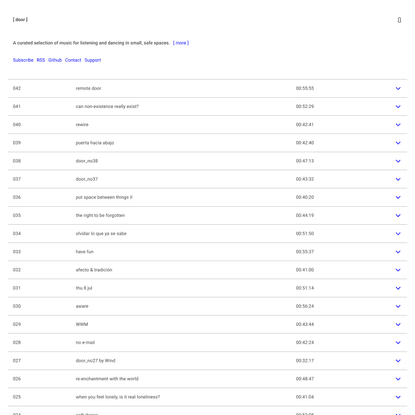The height and width of the screenshot is (415, 415).
Task: Select episode row 029 WWM
Action: pos(207,324)
